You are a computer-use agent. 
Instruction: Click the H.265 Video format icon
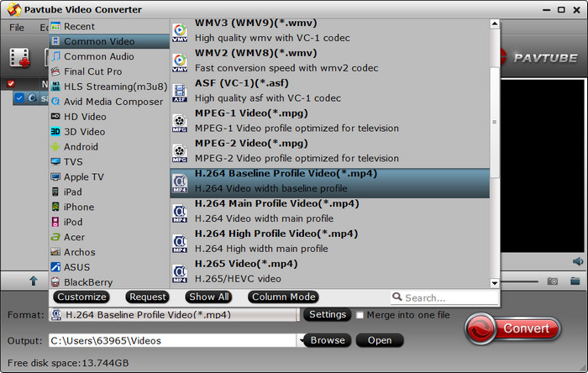coord(180,271)
